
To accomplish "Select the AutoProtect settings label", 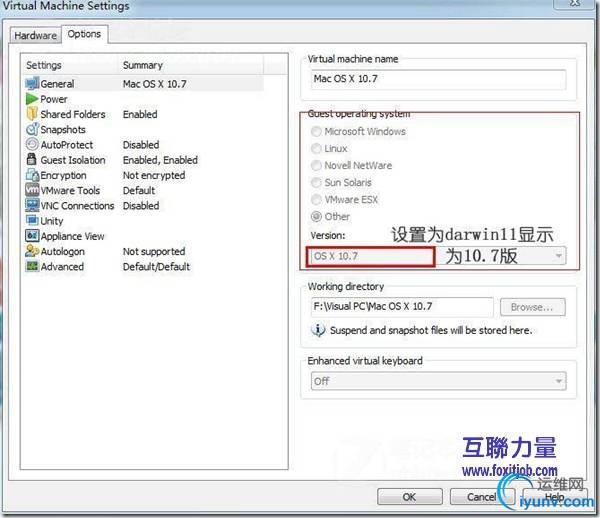I will click(67, 145).
